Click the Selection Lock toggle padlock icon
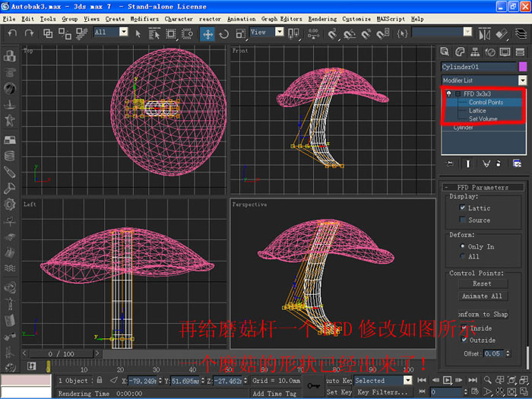This screenshot has width=532, height=399. 99,380
